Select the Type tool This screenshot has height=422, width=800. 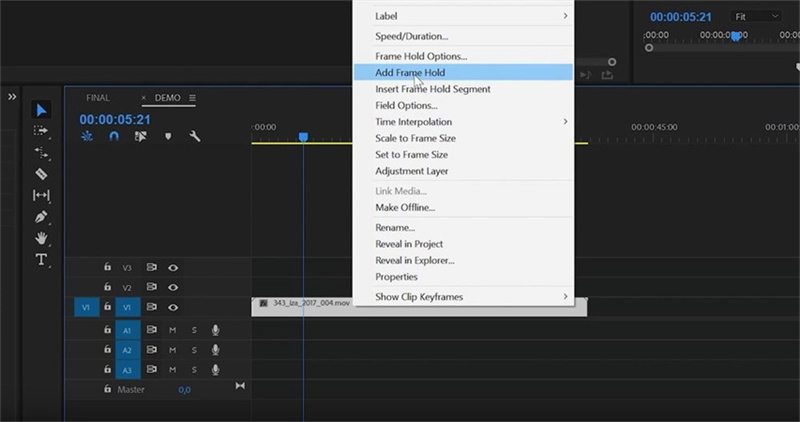[41, 259]
